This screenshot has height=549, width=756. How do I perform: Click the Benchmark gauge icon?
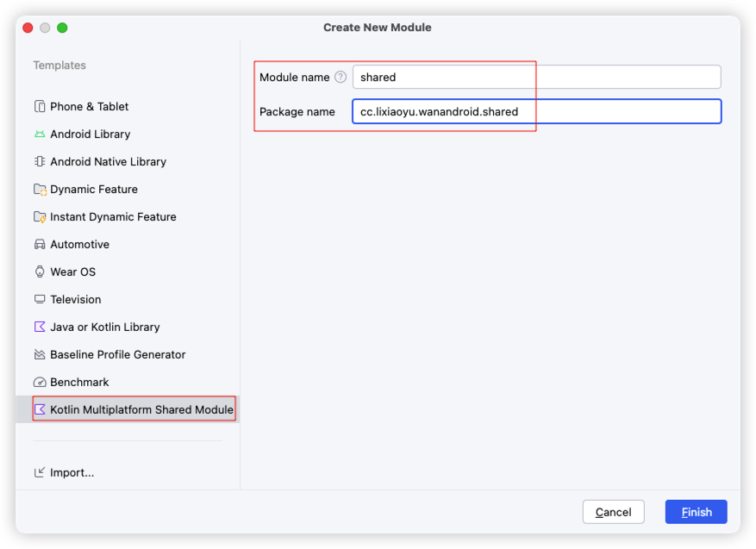click(x=40, y=383)
